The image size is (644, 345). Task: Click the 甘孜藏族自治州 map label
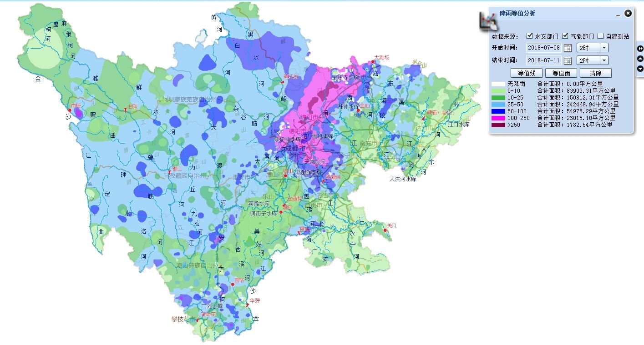pyautogui.click(x=186, y=175)
